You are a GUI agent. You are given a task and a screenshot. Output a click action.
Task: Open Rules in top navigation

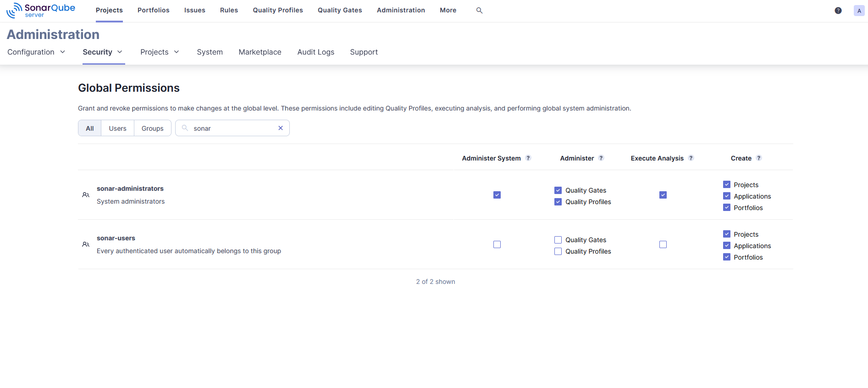[229, 10]
